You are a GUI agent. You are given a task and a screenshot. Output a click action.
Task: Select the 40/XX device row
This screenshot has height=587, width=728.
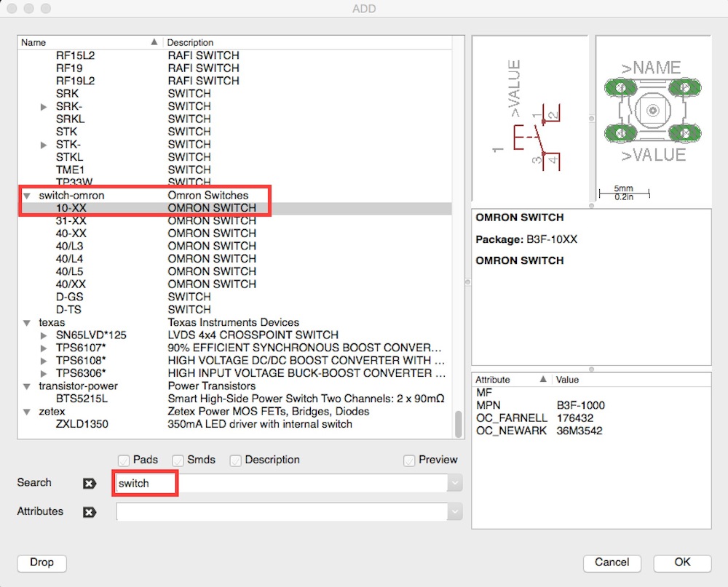click(234, 284)
